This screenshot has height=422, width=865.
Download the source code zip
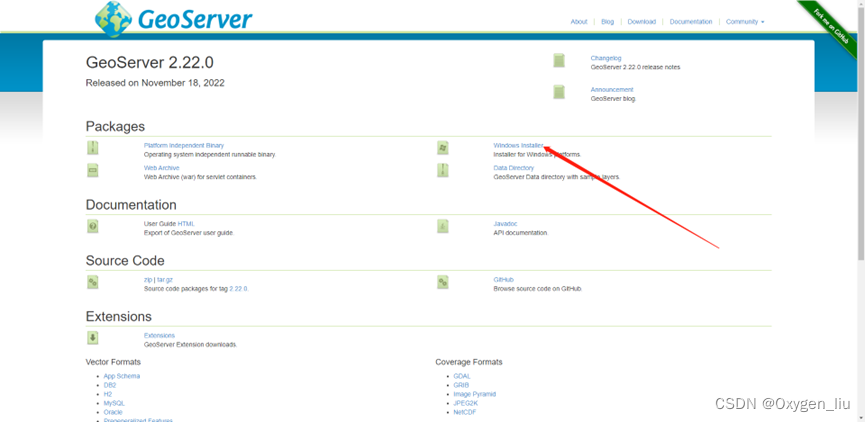click(148, 280)
